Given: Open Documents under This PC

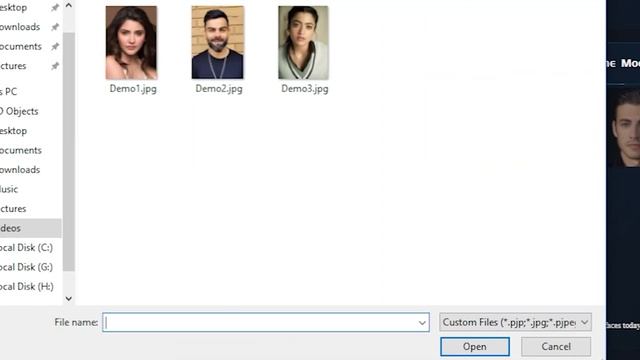Looking at the screenshot, I should tap(21, 150).
